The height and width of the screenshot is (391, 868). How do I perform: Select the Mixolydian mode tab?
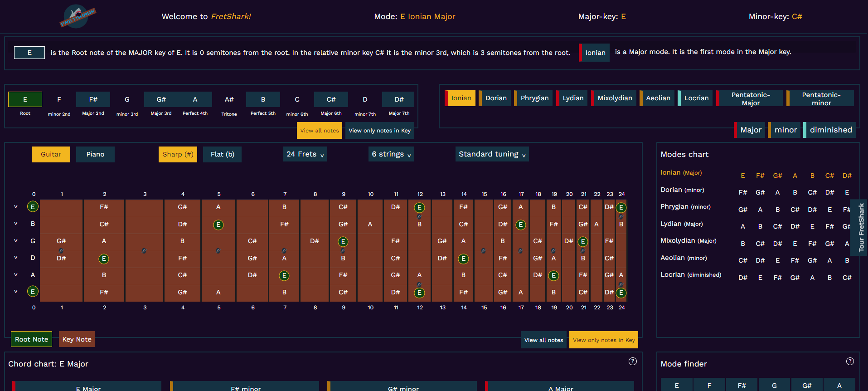click(x=613, y=98)
